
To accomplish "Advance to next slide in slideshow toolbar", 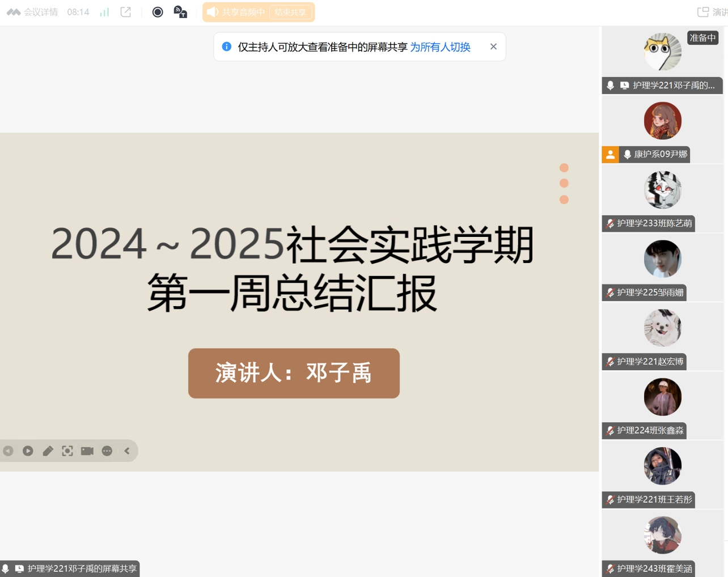I will [28, 451].
